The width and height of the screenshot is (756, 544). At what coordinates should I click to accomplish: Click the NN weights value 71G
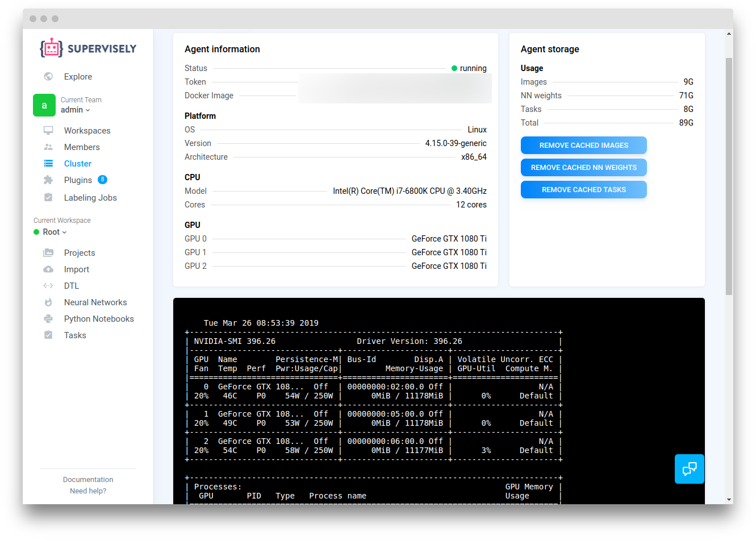pos(686,95)
